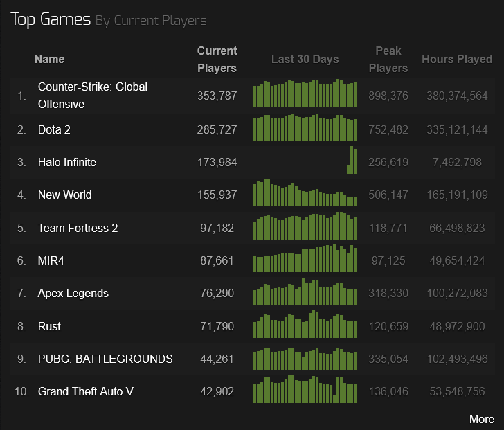Click the More link below the table
504x430 pixels.
point(482,419)
